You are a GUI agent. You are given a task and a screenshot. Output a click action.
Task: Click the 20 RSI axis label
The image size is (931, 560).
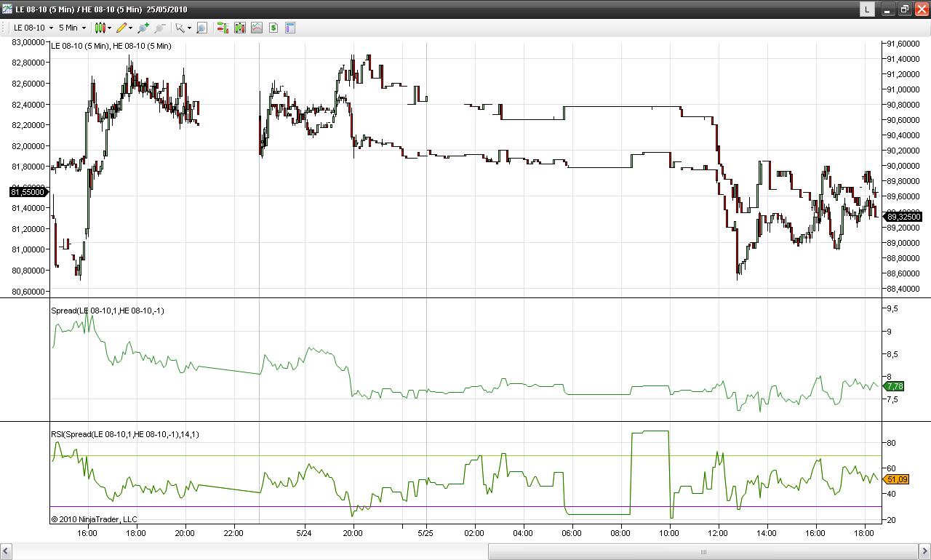(890, 520)
